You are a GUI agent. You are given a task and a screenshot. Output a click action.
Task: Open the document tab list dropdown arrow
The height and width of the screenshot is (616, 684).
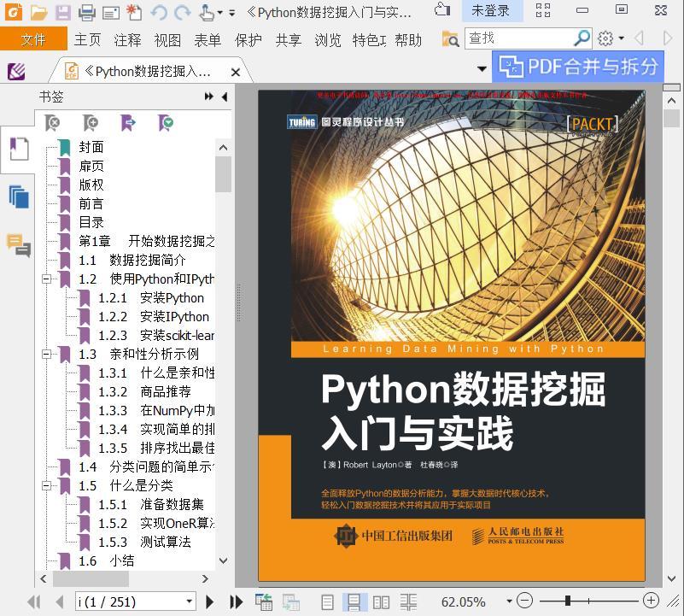coord(482,68)
